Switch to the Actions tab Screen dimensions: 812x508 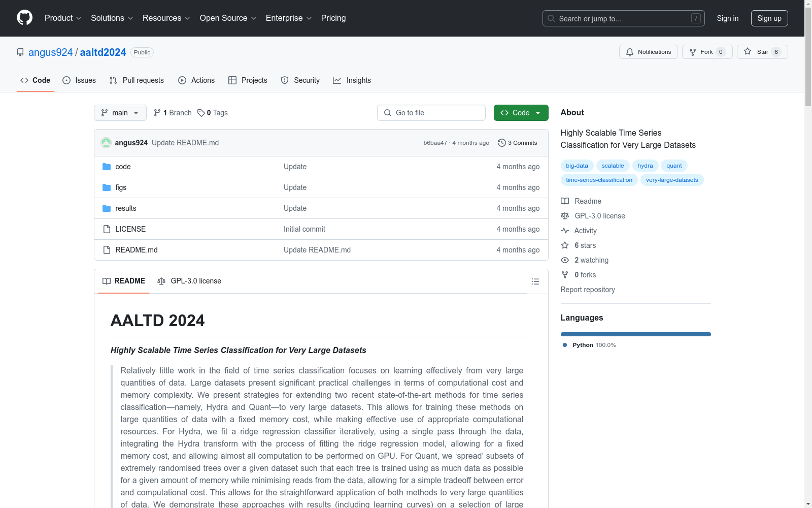point(196,80)
